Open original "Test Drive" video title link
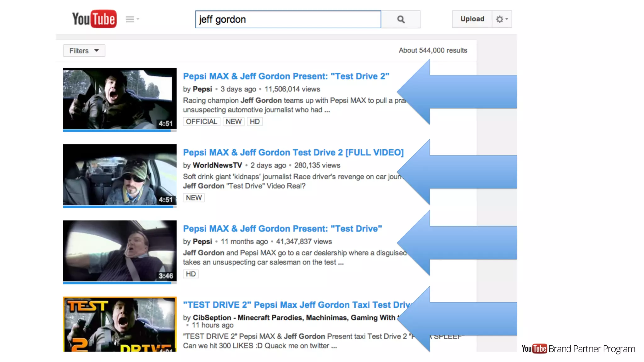Image resolution: width=644 pixels, height=362 pixels. tap(282, 229)
